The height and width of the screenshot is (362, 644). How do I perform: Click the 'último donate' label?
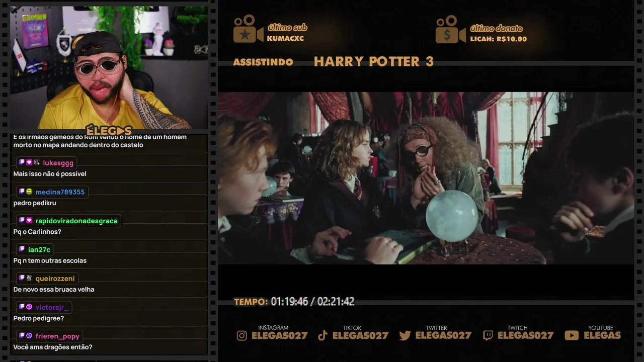pyautogui.click(x=496, y=29)
